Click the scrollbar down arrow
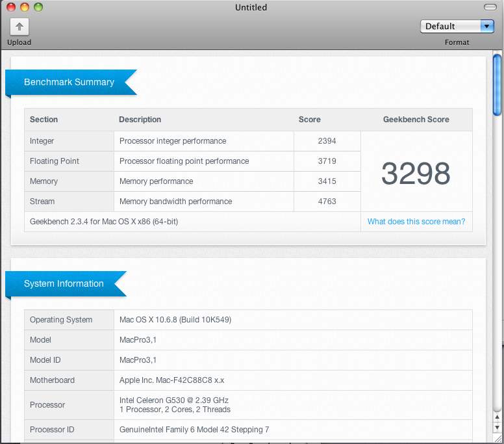This screenshot has width=504, height=444. click(x=497, y=427)
